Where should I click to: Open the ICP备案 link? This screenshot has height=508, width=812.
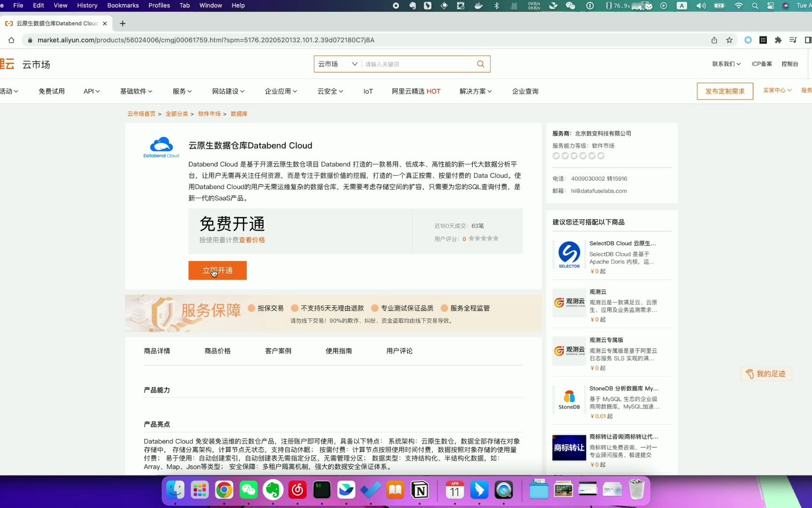(762, 64)
